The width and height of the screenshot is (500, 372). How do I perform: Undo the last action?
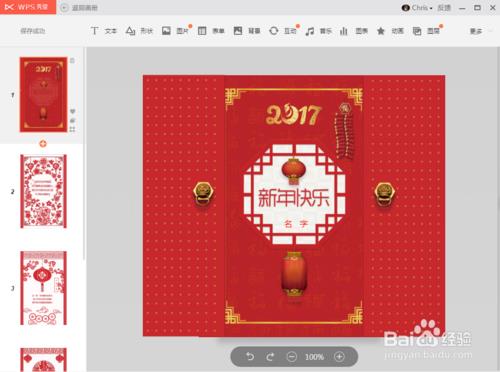pos(250,357)
